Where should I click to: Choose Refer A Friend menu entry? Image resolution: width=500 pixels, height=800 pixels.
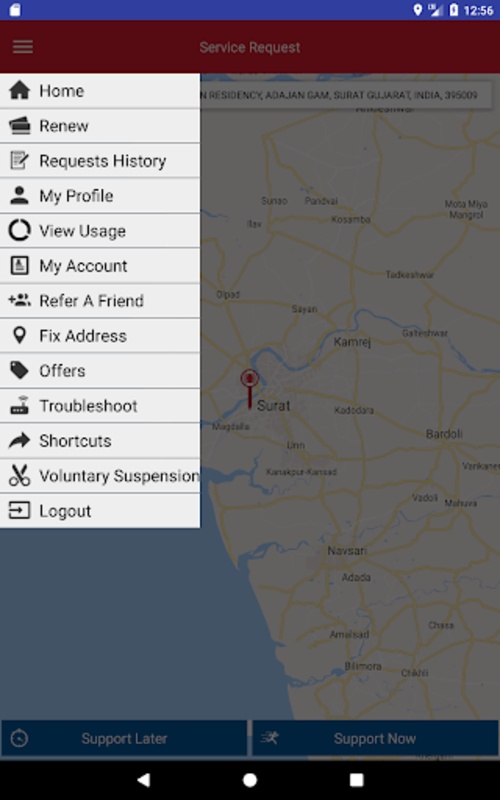100,301
